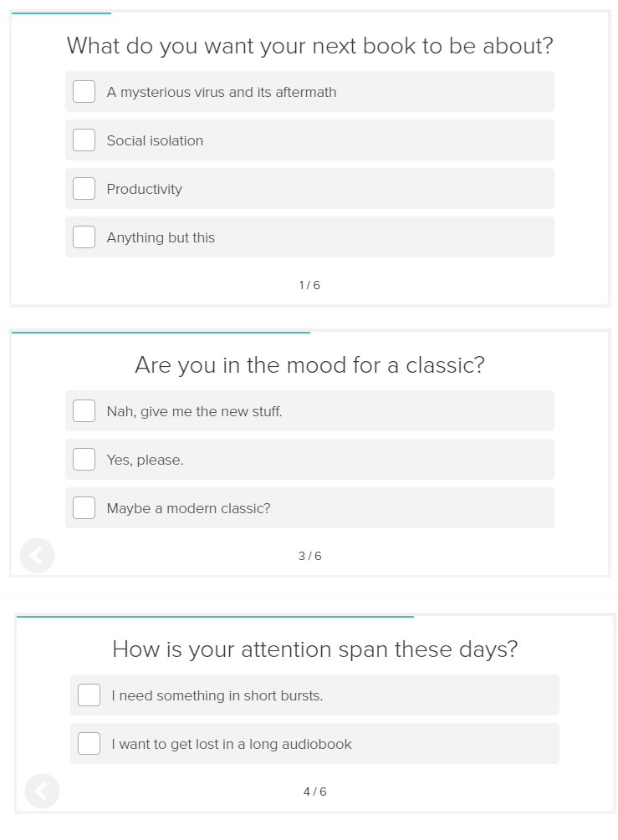Click the progress bar on the first question card

tap(59, 12)
